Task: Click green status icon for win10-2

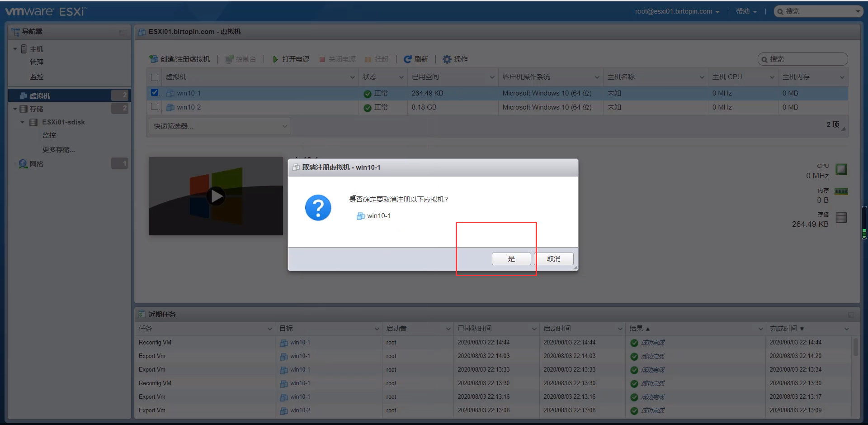Action: click(368, 108)
